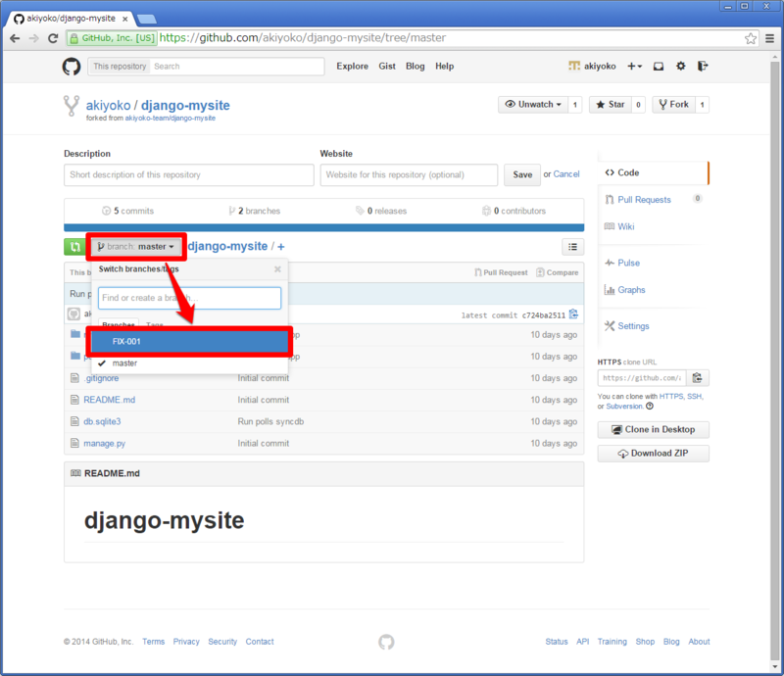
Task: Open the Terms footer link
Action: coord(153,642)
